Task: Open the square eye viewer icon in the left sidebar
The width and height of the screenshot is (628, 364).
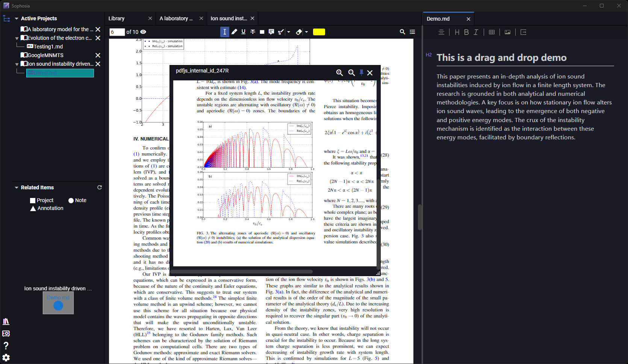Action: click(6, 334)
